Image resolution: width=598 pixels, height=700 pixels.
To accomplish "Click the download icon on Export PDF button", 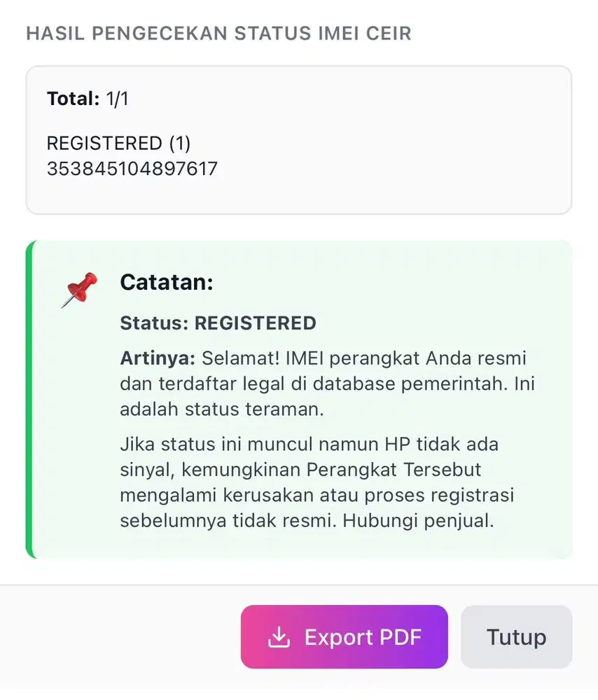I will pyautogui.click(x=279, y=637).
